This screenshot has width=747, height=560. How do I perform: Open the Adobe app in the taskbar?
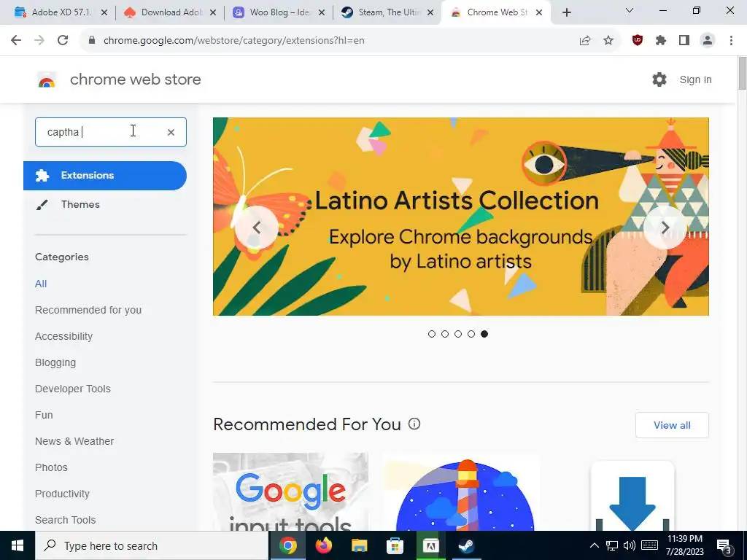[430, 545]
